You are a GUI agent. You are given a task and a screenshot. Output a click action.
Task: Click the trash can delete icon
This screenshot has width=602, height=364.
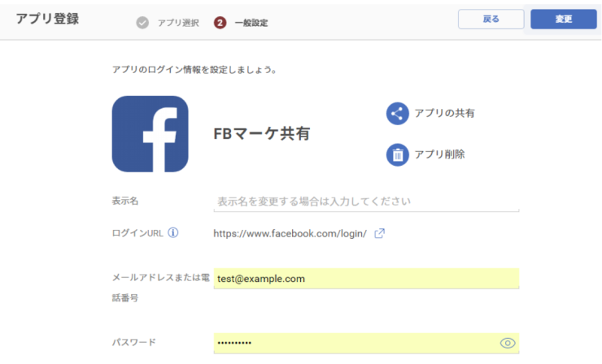(x=397, y=154)
